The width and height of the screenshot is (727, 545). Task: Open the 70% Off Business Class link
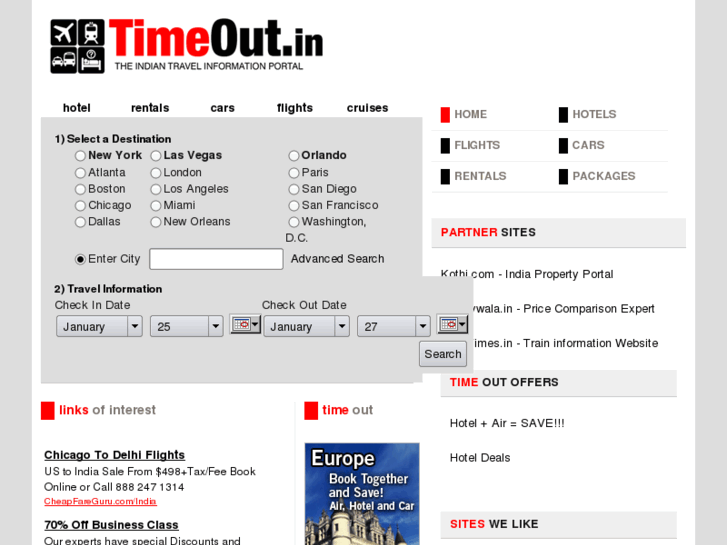pos(111,525)
